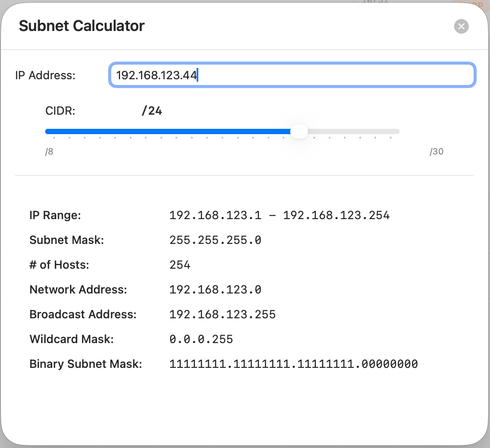Viewport: 490px width, 448px height.
Task: Click the Broadcast Address label
Action: [83, 315]
